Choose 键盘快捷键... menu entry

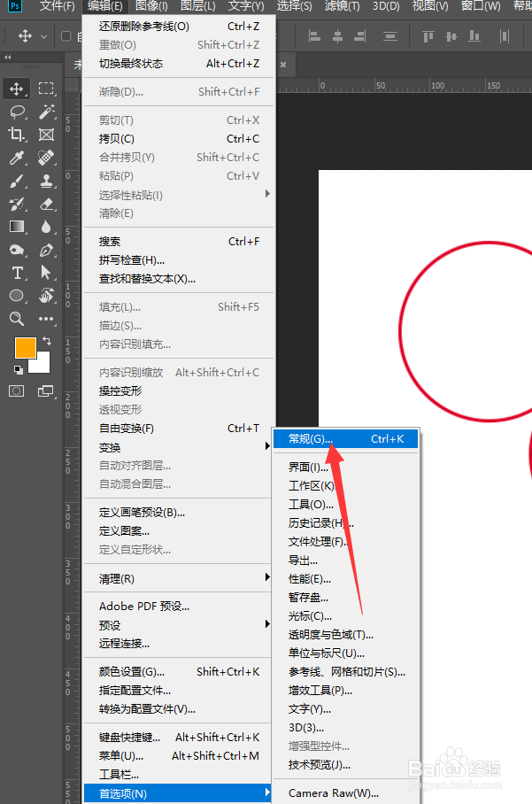(179, 738)
